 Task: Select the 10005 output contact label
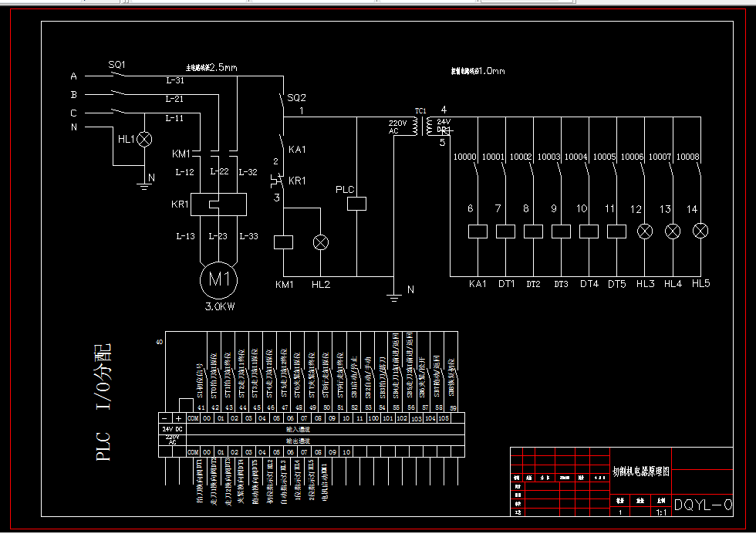tap(605, 157)
